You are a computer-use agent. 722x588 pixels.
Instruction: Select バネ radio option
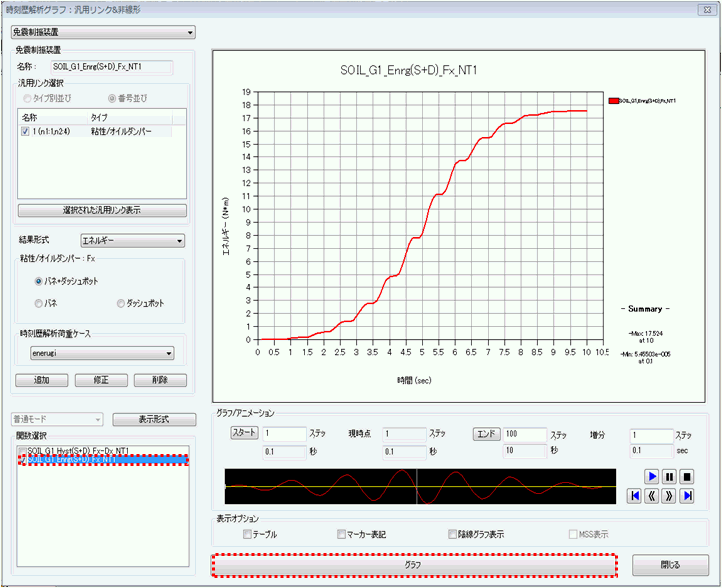click(39, 303)
